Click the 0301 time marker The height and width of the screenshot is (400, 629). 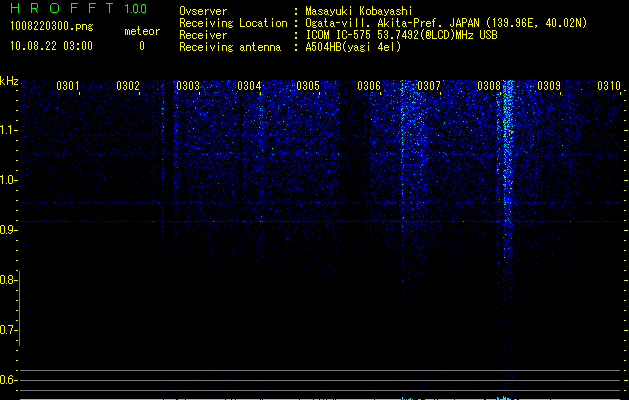(67, 86)
